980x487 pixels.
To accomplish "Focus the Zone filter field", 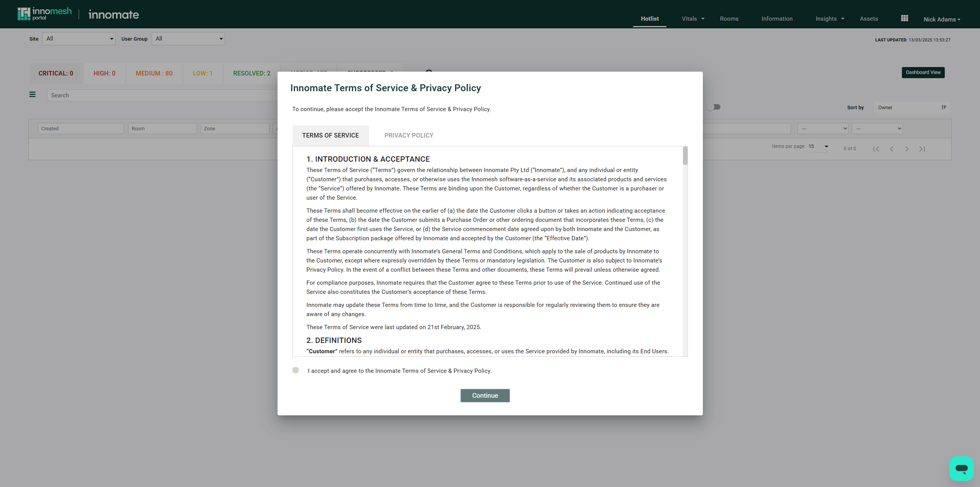I will (x=235, y=128).
